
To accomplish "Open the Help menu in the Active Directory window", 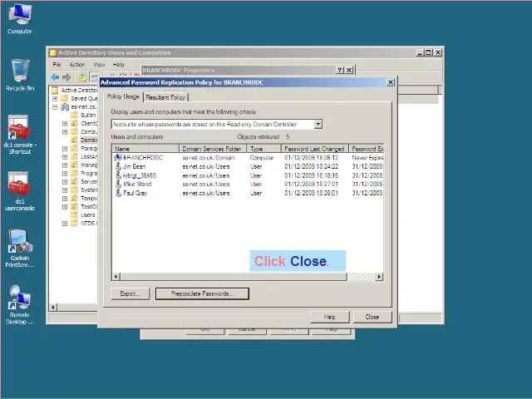I will pos(118,65).
